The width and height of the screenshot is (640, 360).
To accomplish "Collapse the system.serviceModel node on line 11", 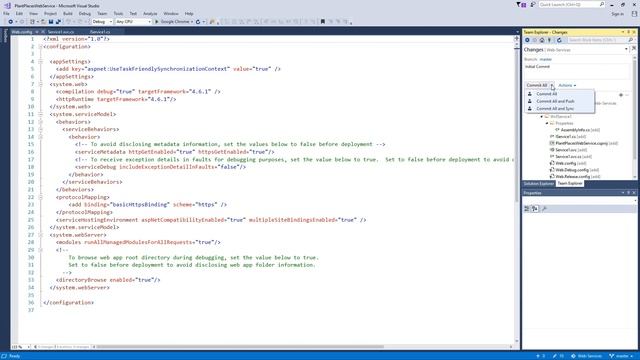I will click(x=40, y=114).
